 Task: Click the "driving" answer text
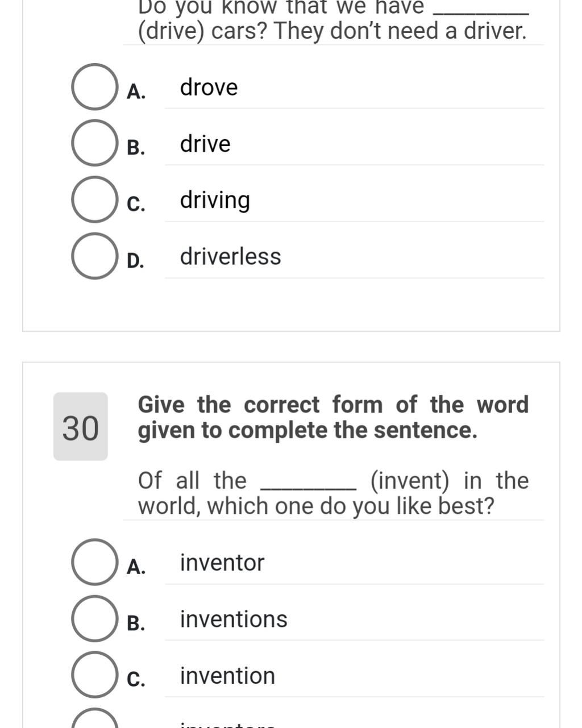click(x=215, y=201)
